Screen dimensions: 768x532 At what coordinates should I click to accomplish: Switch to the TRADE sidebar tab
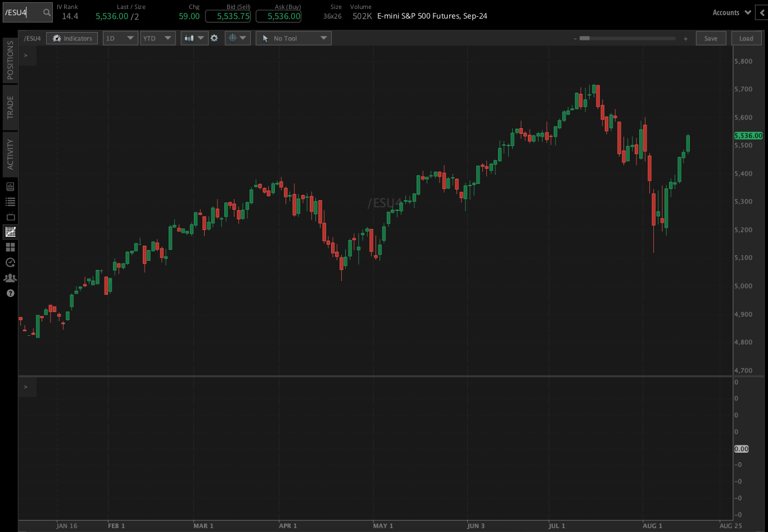coord(9,107)
